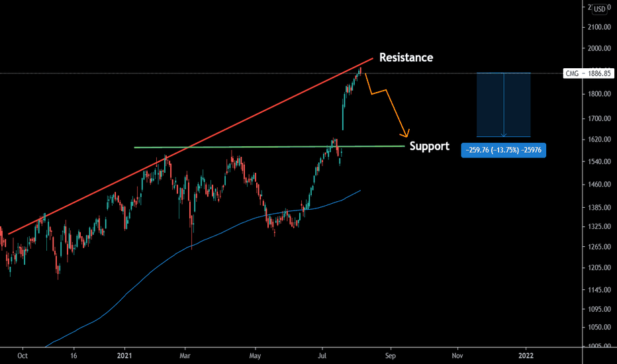Click the 1205.00 price axis label
The height and width of the screenshot is (364, 617).
pyautogui.click(x=599, y=267)
